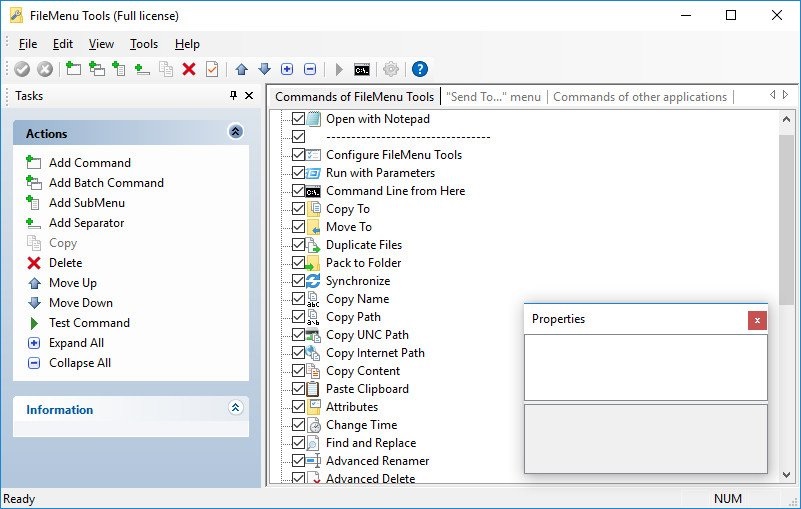Toggle the Duplicate Files checkbox
The height and width of the screenshot is (509, 801).
pos(298,245)
